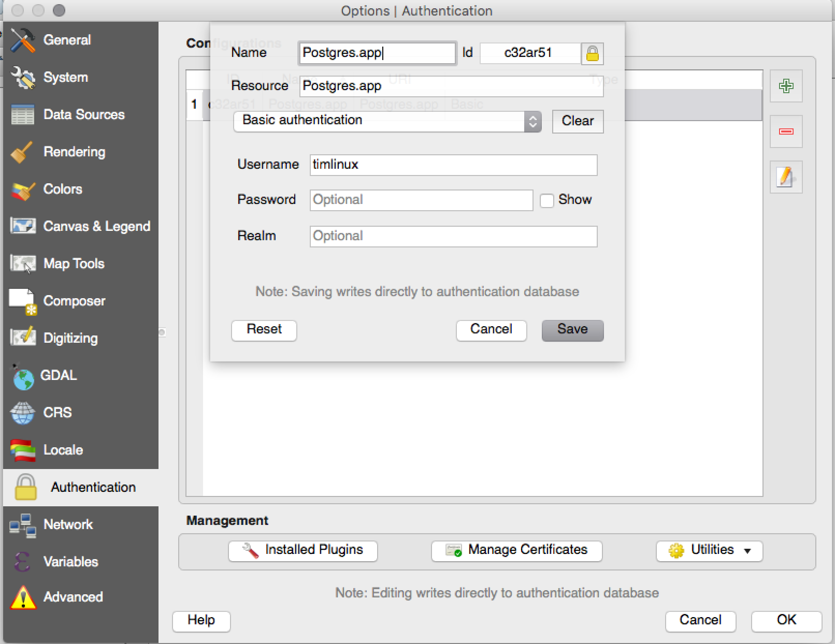The width and height of the screenshot is (835, 644).
Task: Go to the Variables settings page
Action: (x=70, y=562)
